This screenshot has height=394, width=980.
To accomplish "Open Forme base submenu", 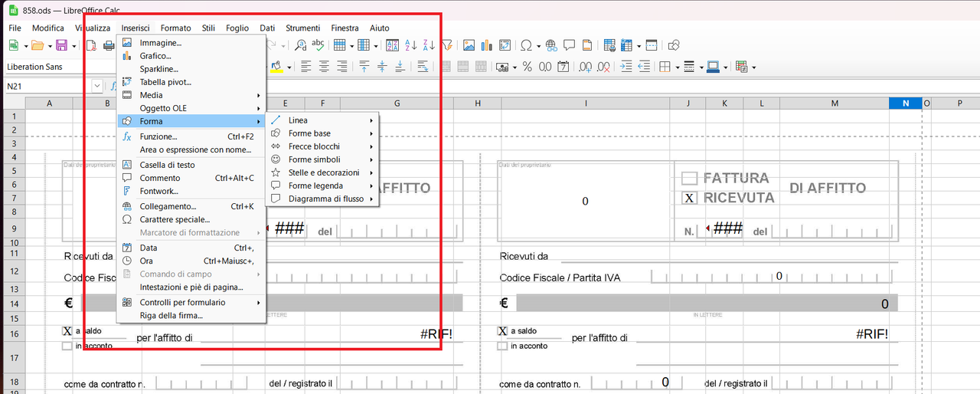I will coord(322,133).
